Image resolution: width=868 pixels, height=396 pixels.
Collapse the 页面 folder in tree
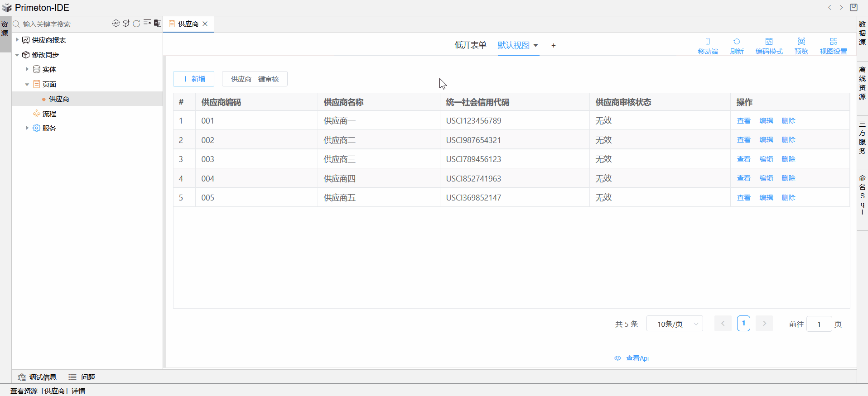[27, 84]
